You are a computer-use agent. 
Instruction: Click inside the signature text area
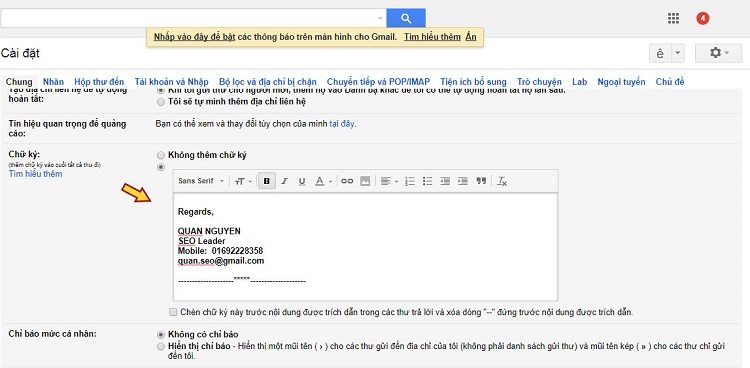(x=365, y=246)
